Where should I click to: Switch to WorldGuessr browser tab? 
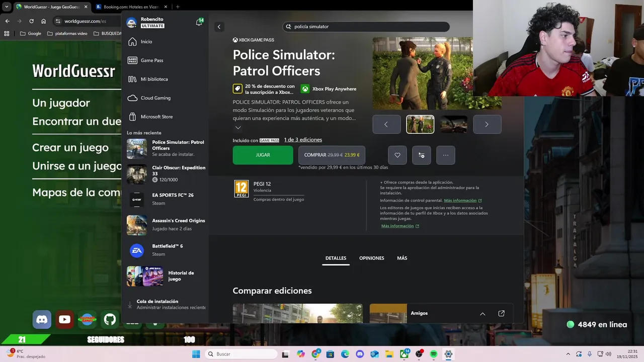51,7
